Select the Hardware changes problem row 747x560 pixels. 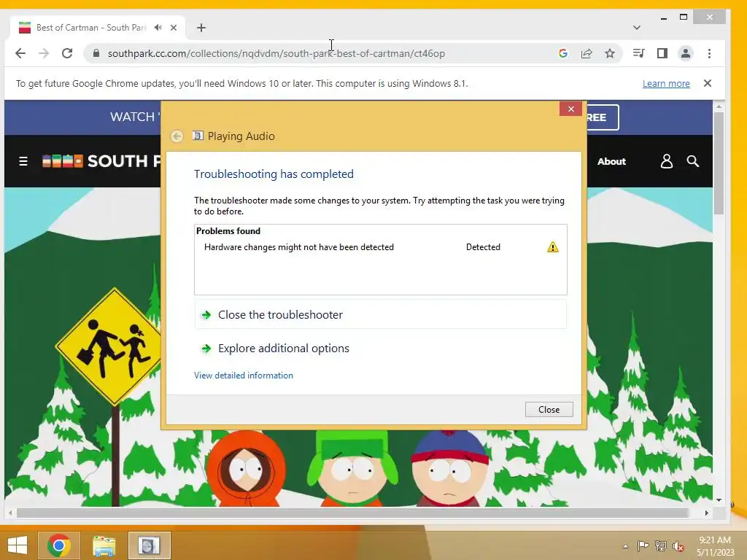[x=381, y=247]
